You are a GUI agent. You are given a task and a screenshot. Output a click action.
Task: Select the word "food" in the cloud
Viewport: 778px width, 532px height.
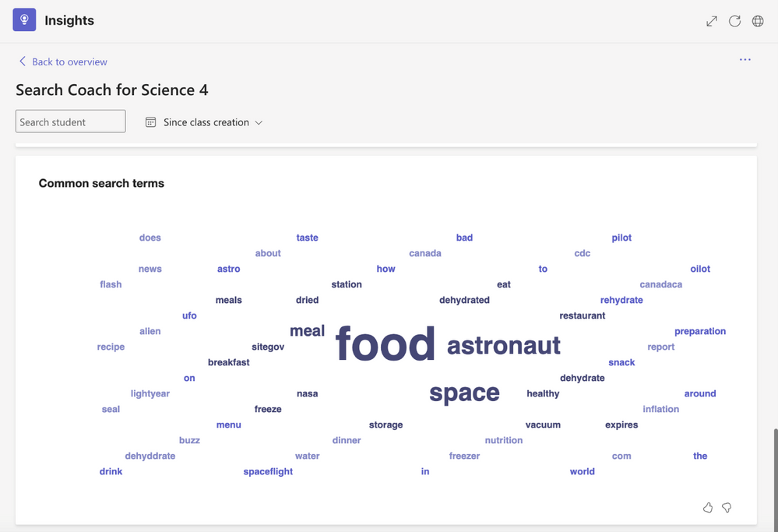click(x=385, y=344)
